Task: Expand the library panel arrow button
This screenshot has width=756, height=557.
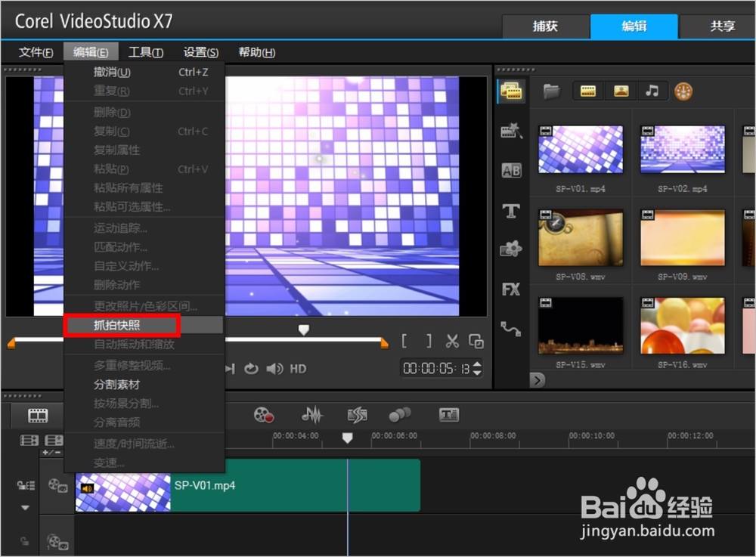Action: pyautogui.click(x=538, y=380)
